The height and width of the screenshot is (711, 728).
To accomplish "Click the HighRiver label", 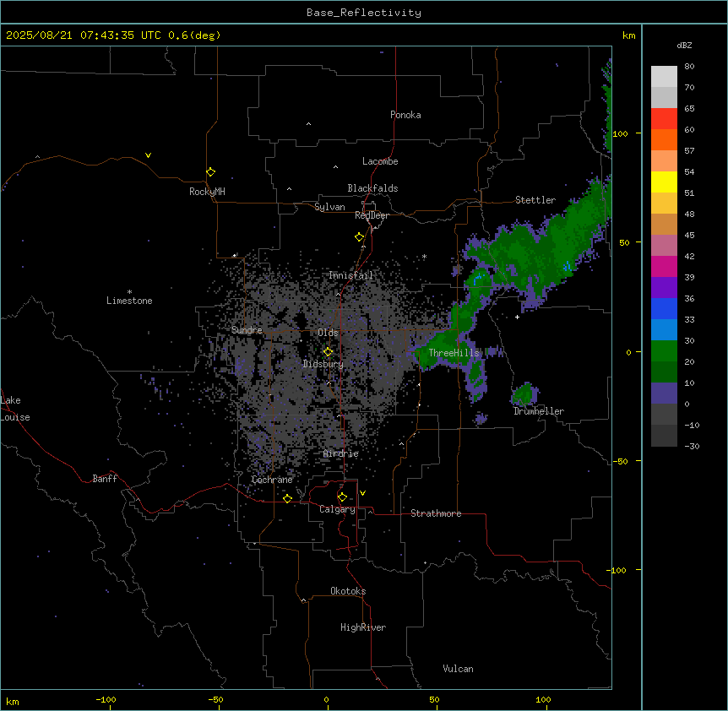I will tap(363, 627).
